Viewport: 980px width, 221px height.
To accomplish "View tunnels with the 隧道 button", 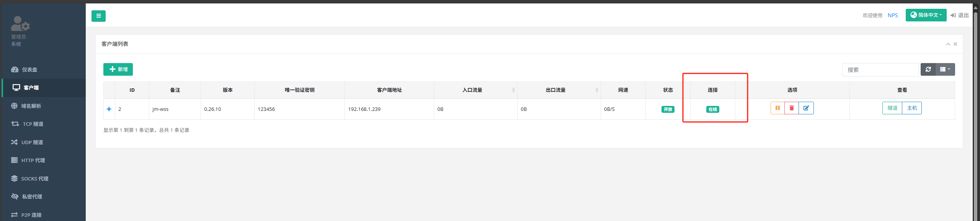I will pyautogui.click(x=892, y=108).
